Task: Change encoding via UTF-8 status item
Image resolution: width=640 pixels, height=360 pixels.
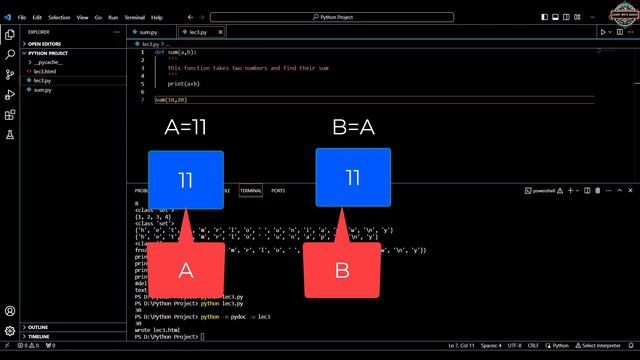Action: pyautogui.click(x=514, y=346)
